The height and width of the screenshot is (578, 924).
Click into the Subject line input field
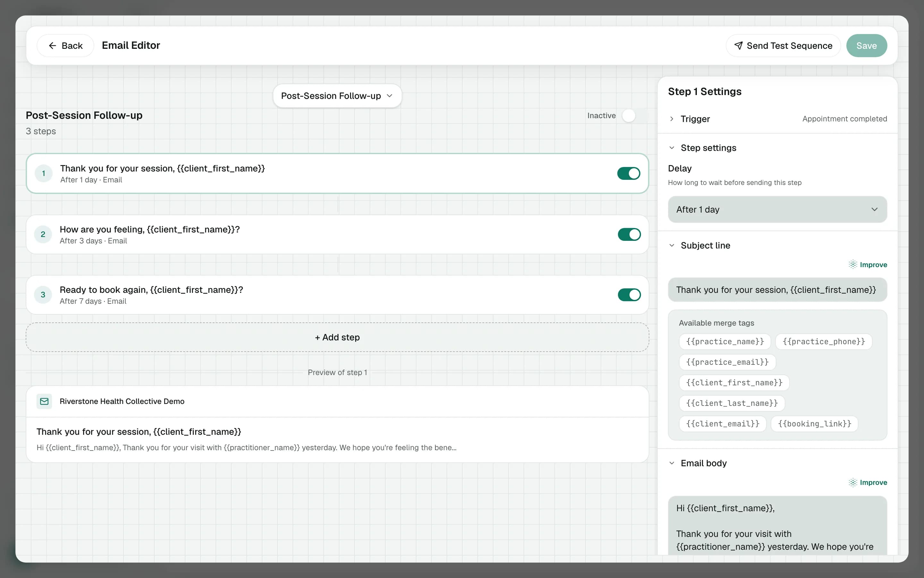pyautogui.click(x=777, y=290)
